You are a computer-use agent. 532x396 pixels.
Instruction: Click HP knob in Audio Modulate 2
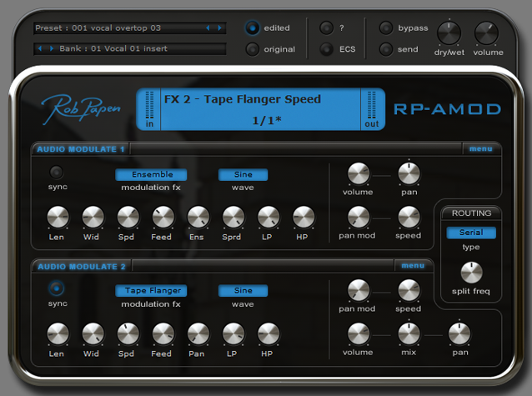tap(269, 333)
